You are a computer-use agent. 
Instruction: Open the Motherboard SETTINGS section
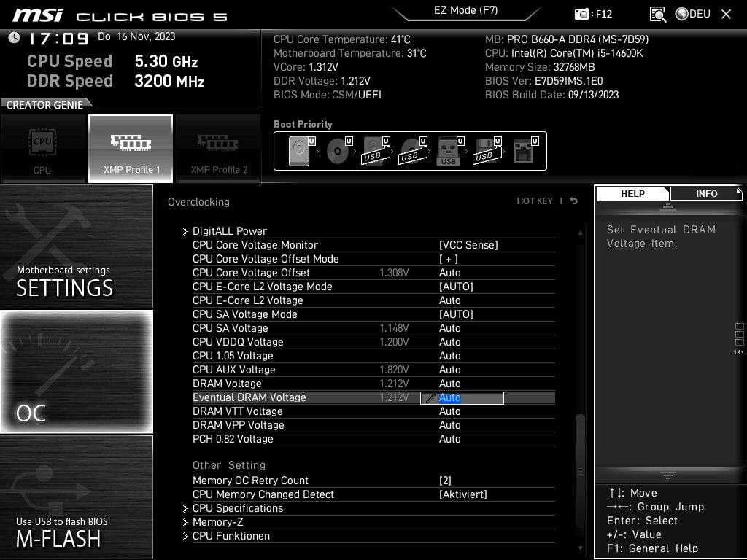pos(76,246)
